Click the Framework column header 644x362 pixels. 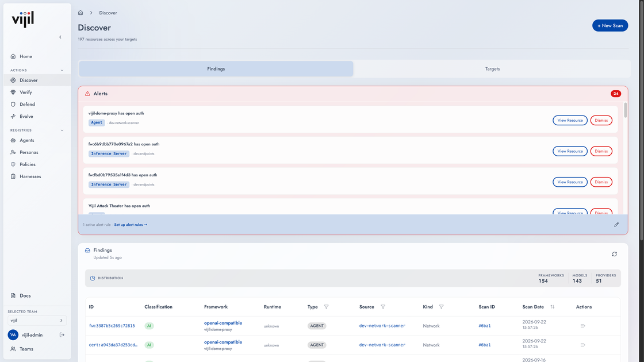click(x=216, y=307)
